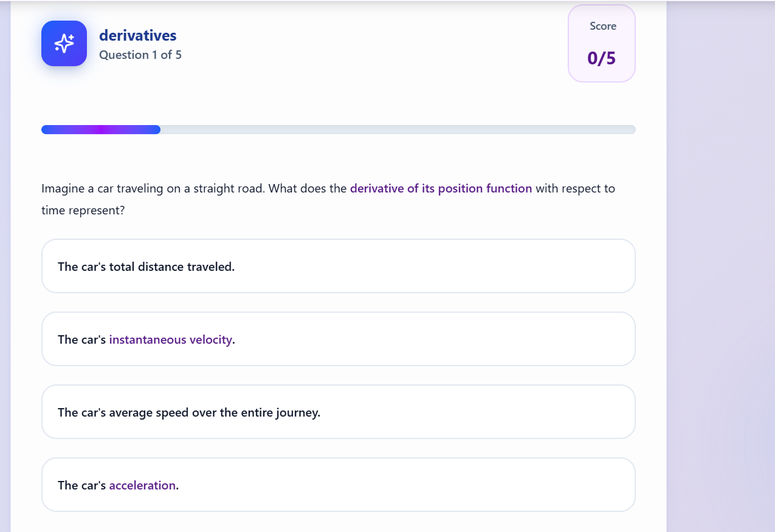The width and height of the screenshot is (775, 532).
Task: Pick 'average speed over the entire journey' answer
Action: [x=338, y=412]
